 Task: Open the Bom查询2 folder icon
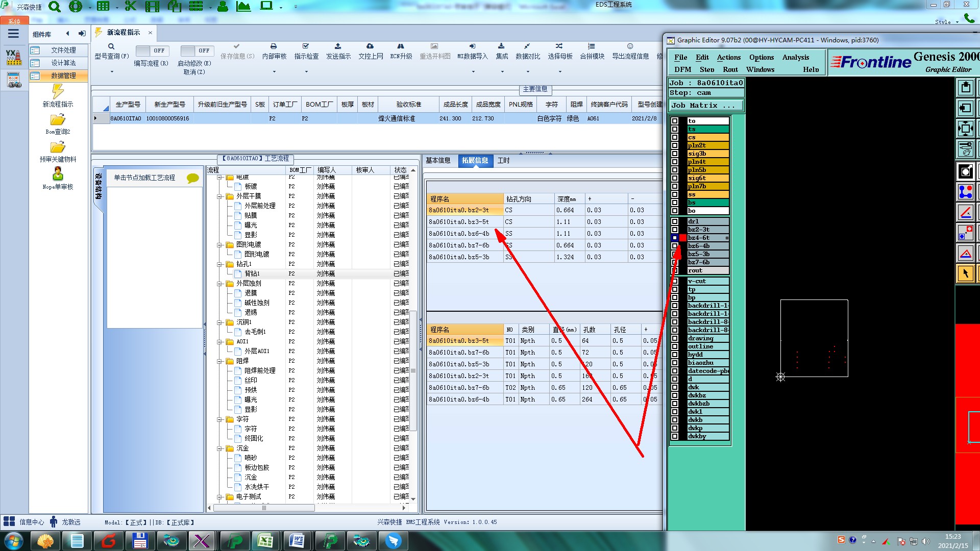coord(58,120)
